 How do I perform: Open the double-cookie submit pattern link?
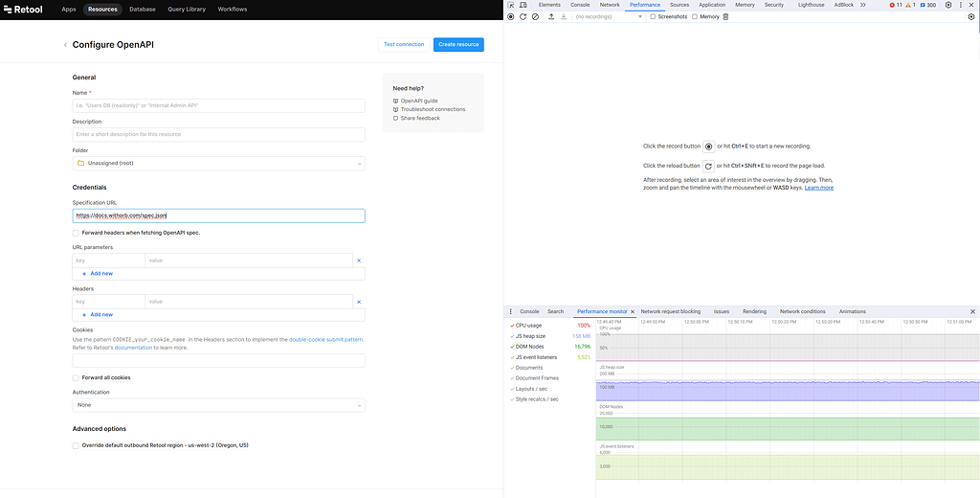point(325,340)
